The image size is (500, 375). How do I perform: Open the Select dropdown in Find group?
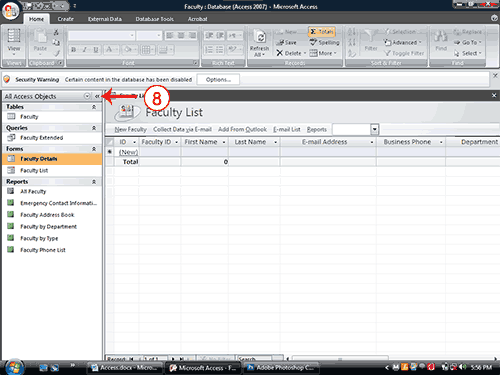[467, 53]
